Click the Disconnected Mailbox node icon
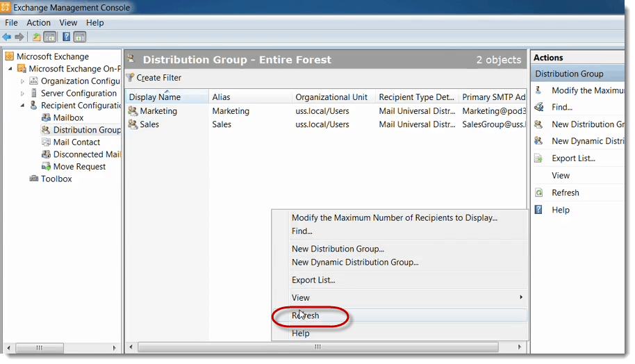The image size is (635, 364). pos(46,154)
